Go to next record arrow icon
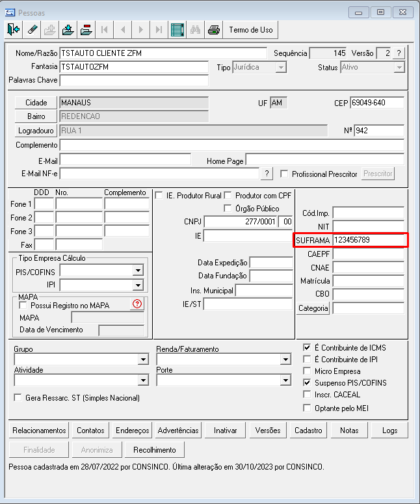Image resolution: width=420 pixels, height=504 pixels. pyautogui.click(x=140, y=29)
